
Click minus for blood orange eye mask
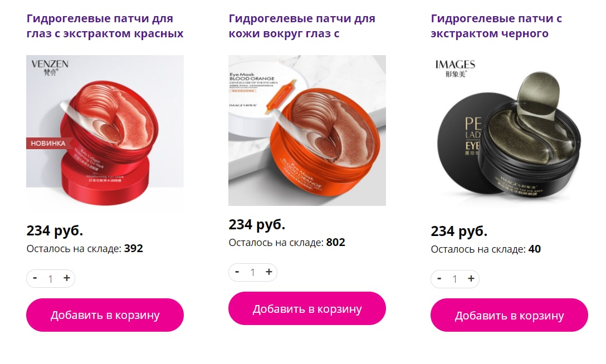pyautogui.click(x=237, y=272)
